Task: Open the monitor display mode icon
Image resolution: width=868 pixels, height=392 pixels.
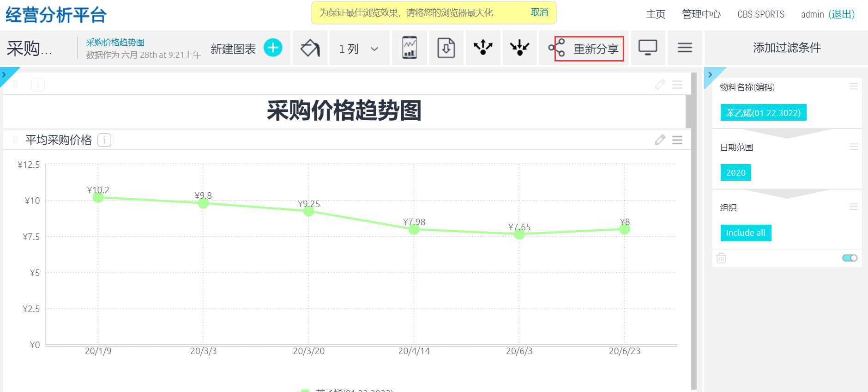Action: click(x=648, y=48)
